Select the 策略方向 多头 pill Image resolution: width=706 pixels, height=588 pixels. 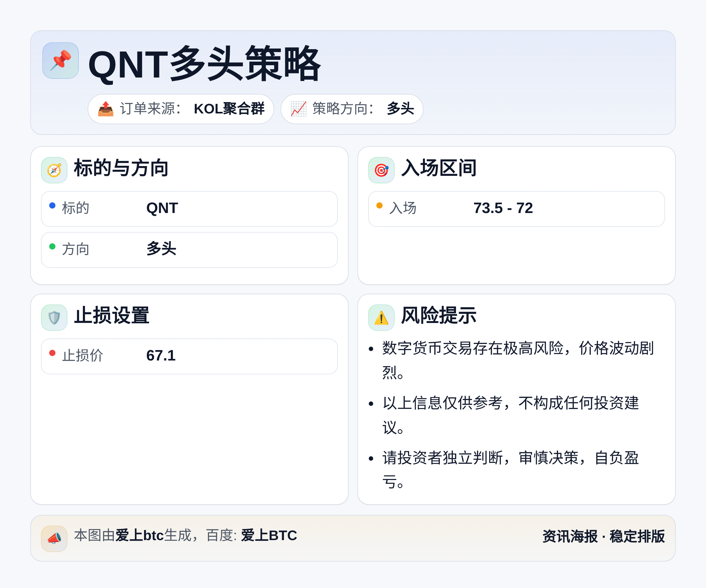[352, 109]
